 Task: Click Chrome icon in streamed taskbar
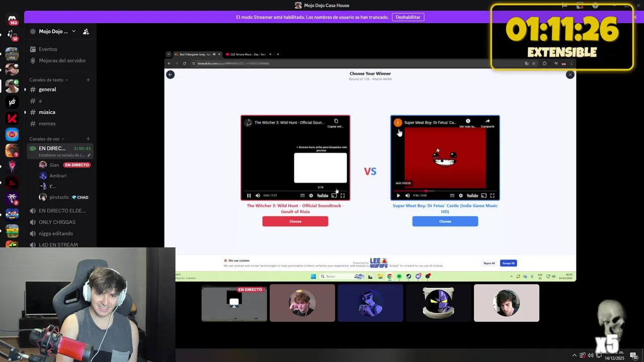click(389, 277)
